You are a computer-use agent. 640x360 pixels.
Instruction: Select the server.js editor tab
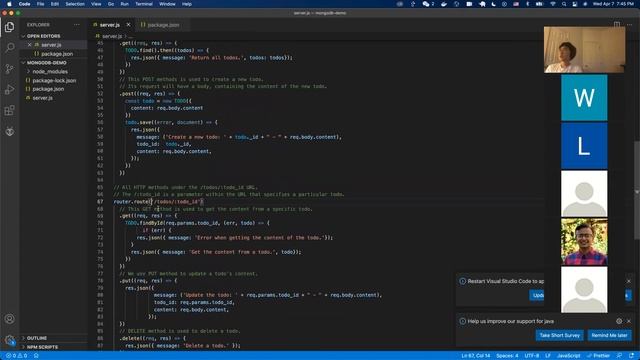(109, 25)
